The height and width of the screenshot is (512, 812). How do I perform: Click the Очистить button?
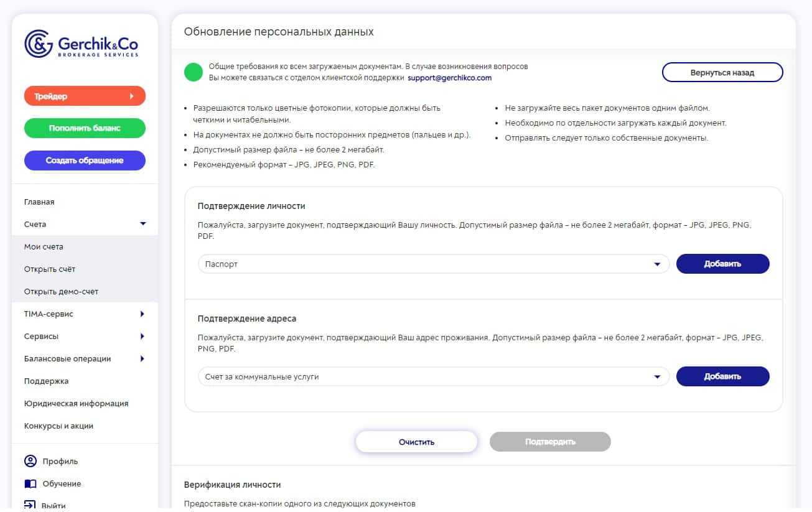coord(416,442)
